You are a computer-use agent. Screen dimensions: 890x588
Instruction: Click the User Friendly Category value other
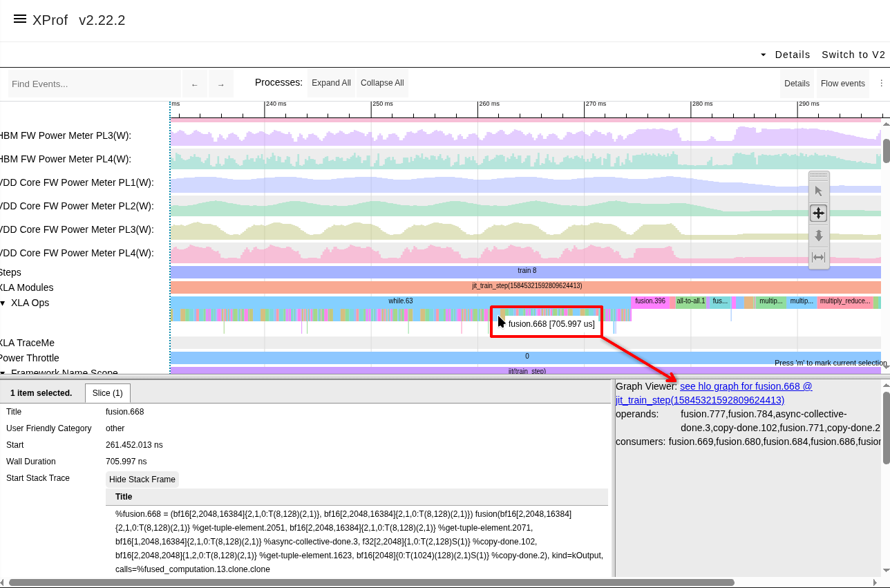point(115,428)
